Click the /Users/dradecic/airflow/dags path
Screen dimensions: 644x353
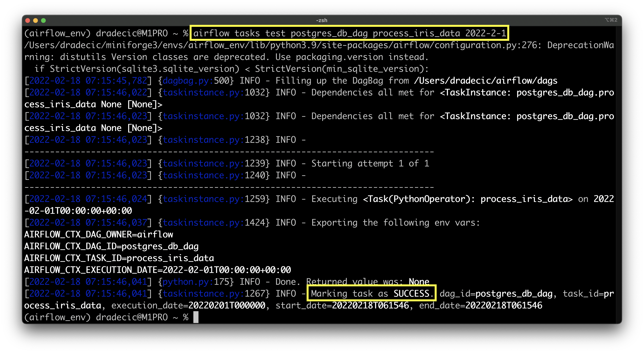pos(486,80)
